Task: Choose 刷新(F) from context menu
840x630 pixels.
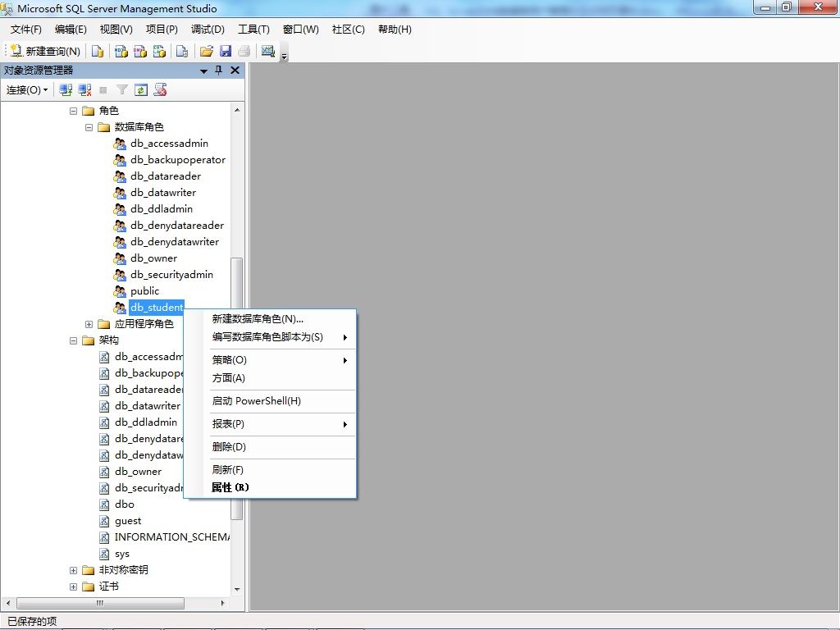Action: 270,470
